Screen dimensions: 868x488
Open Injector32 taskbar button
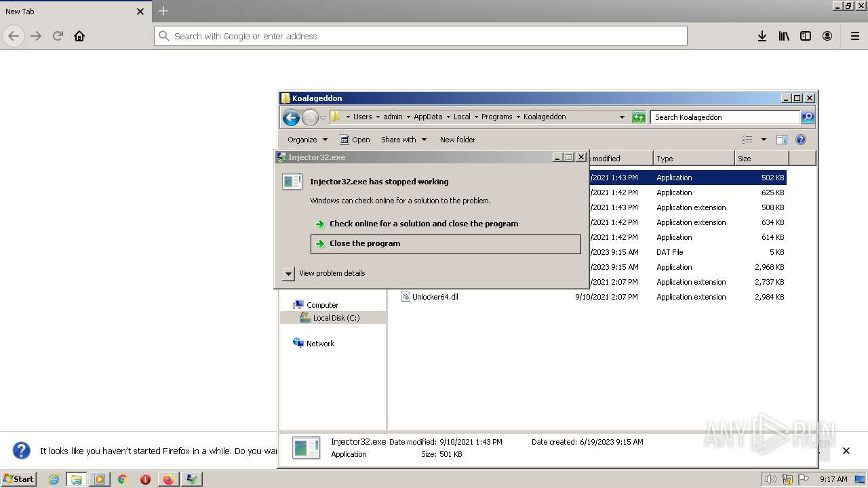pyautogui.click(x=192, y=479)
